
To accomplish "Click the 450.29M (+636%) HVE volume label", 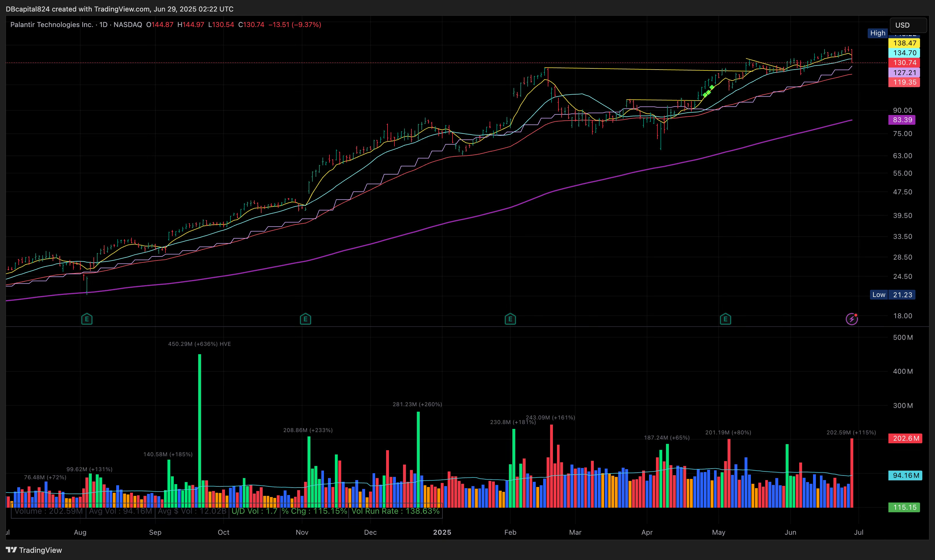I will (199, 344).
